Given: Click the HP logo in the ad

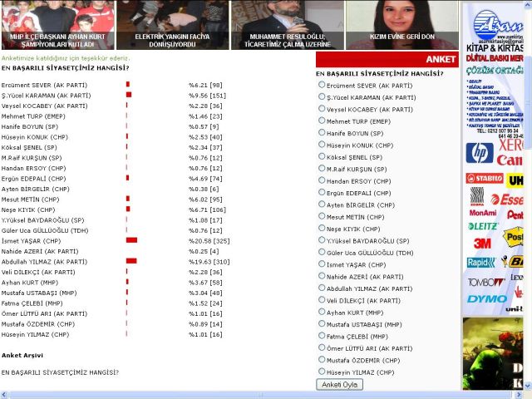Looking at the screenshot, I should pos(480,153).
